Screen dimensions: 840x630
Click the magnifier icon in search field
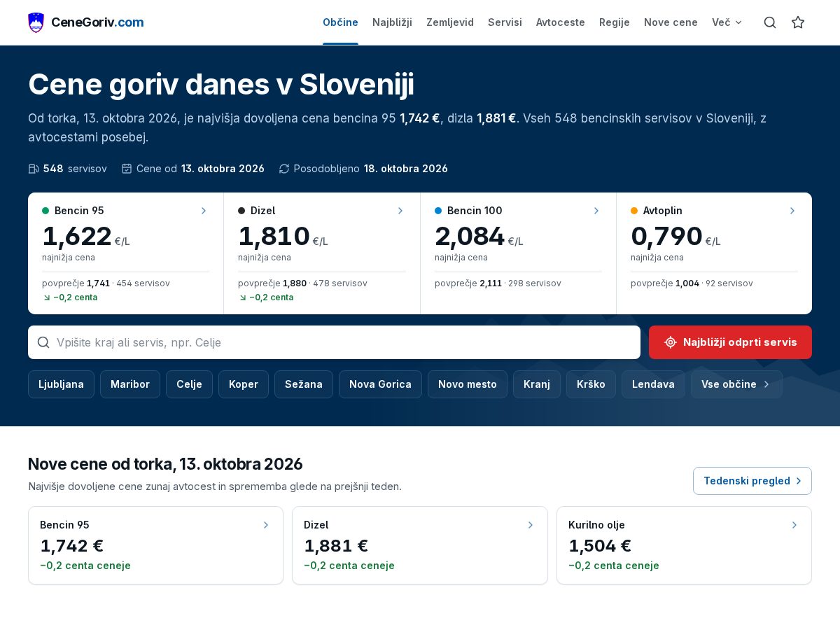(x=43, y=342)
